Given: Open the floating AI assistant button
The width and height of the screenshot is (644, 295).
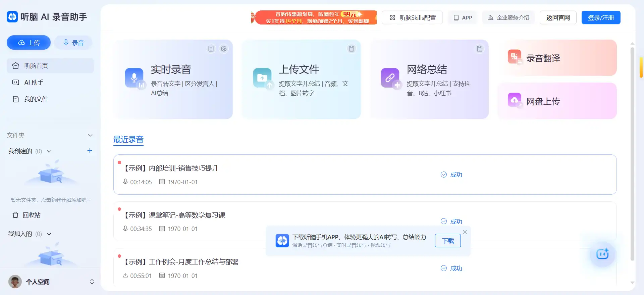Looking at the screenshot, I should (x=603, y=254).
